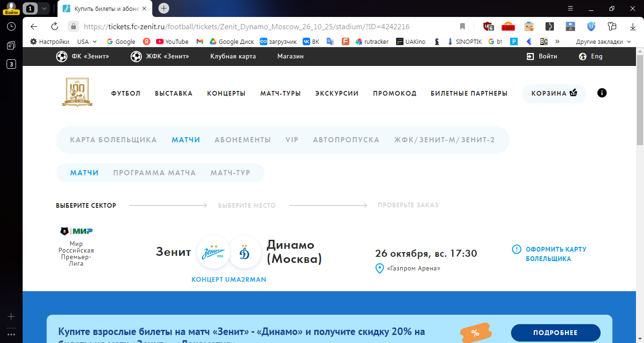Open the downloads arrow icon

click(633, 27)
